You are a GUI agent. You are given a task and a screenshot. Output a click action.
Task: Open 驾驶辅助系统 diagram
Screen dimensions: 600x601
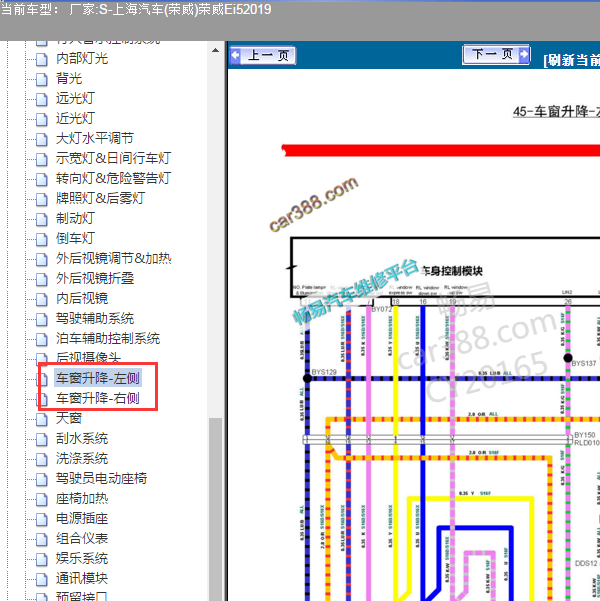[x=95, y=318]
